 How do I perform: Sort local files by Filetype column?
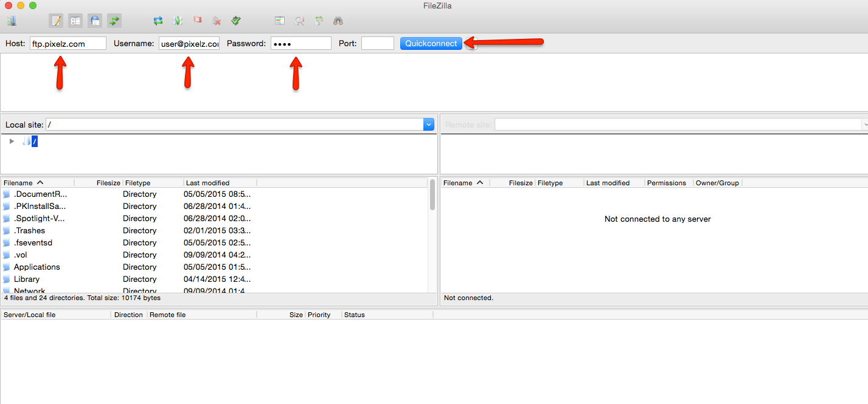[153, 183]
